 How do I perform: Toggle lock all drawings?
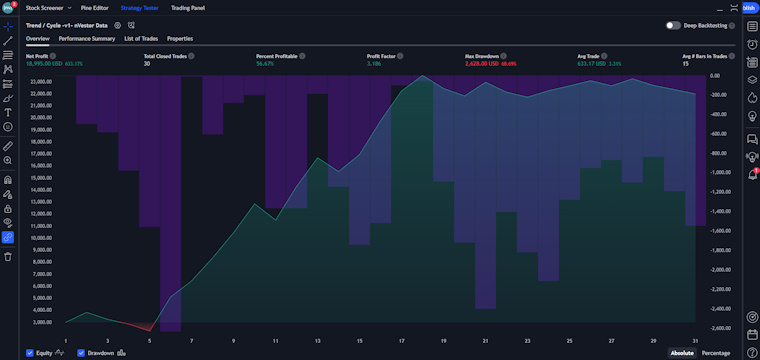pos(8,209)
